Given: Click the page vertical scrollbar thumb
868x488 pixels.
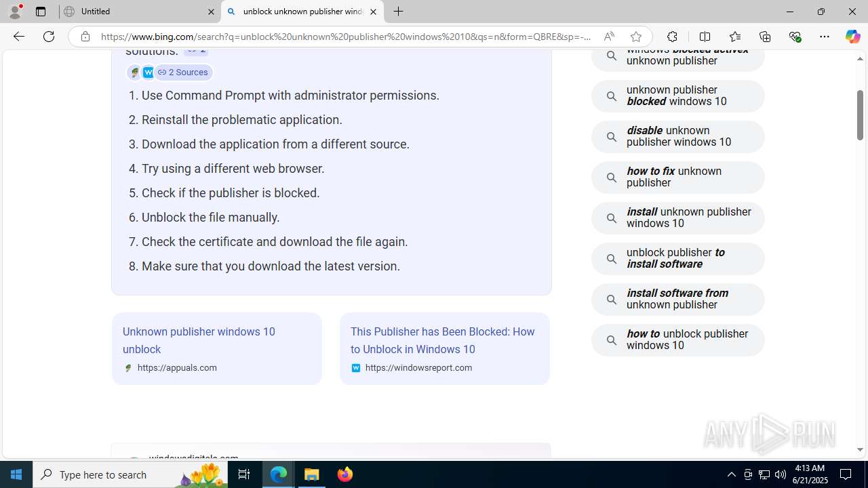Looking at the screenshot, I should coord(860,115).
